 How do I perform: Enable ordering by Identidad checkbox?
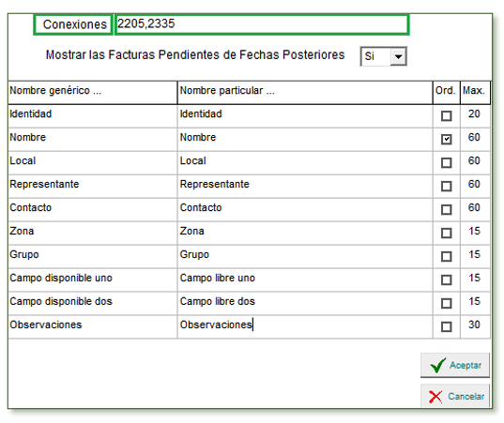coord(446,115)
